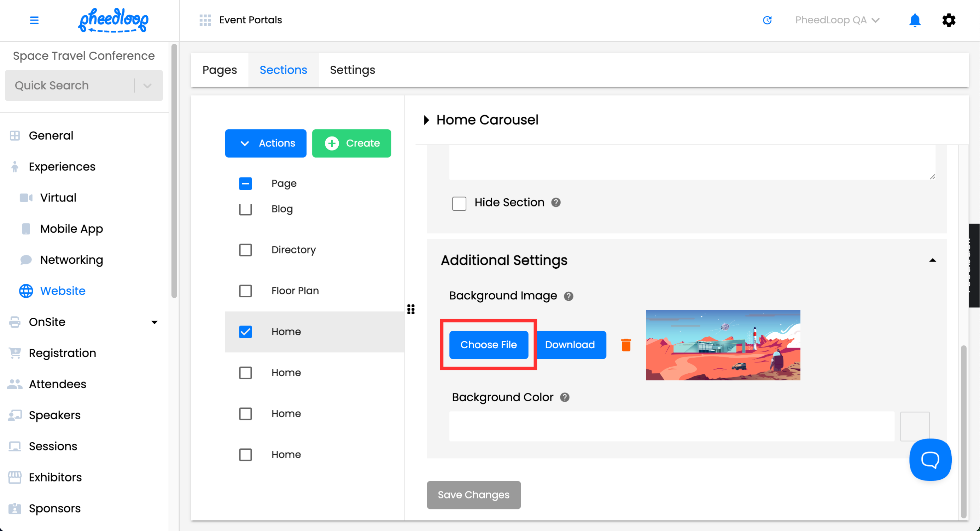Open the Registration menu item

tap(62, 353)
